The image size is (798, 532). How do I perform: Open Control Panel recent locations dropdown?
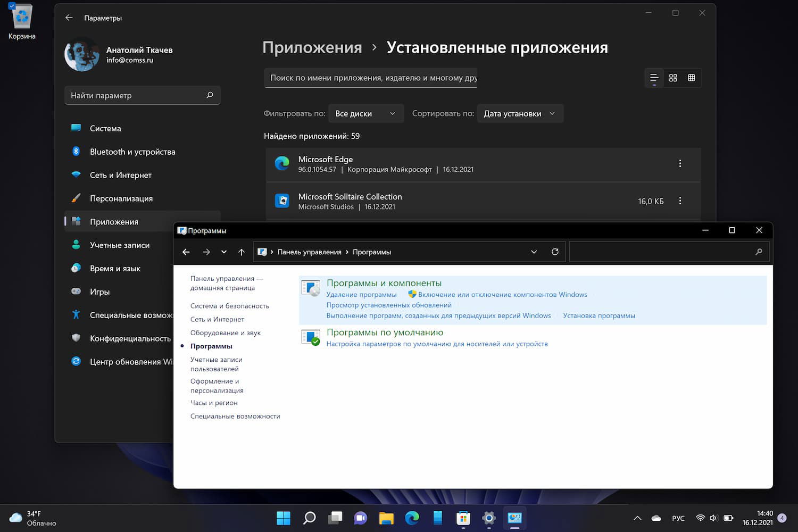[x=224, y=252]
